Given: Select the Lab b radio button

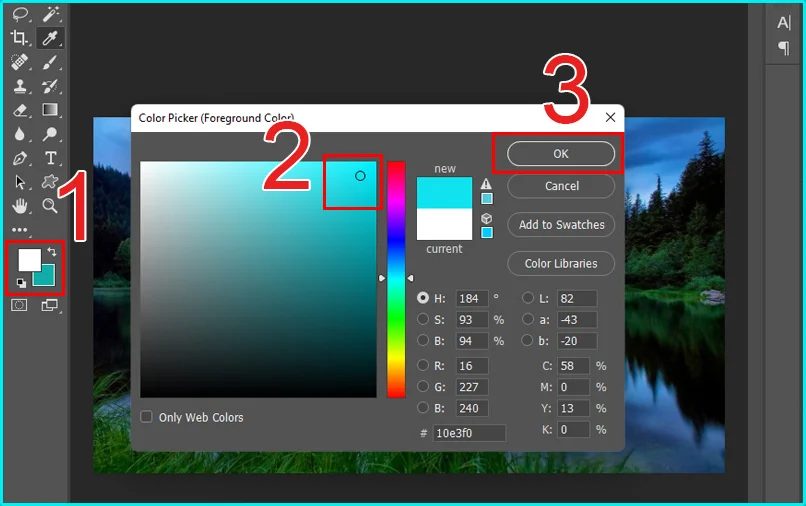Looking at the screenshot, I should (527, 340).
